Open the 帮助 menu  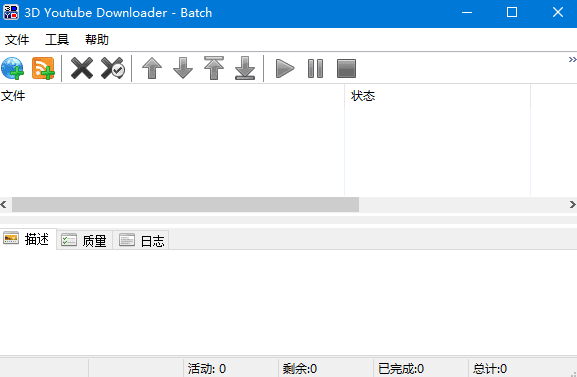coord(97,39)
